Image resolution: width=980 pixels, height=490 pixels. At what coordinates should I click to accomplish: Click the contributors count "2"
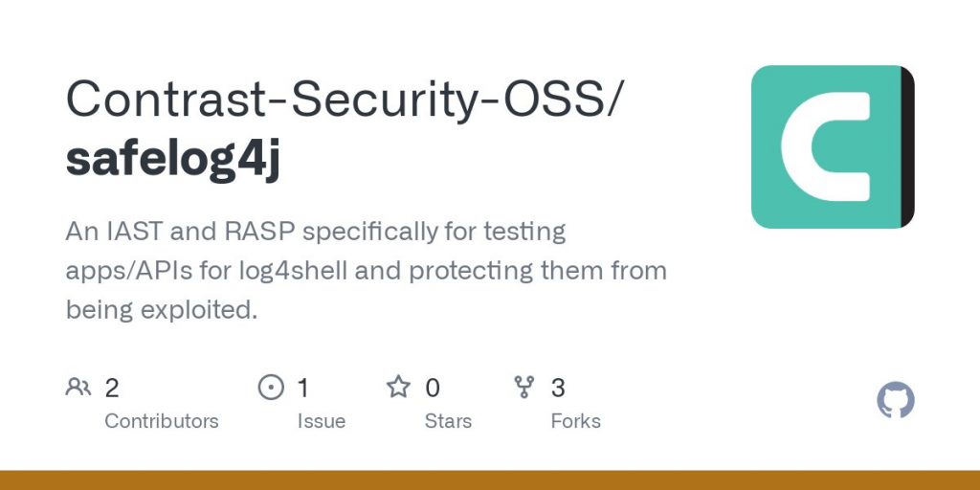(x=112, y=388)
